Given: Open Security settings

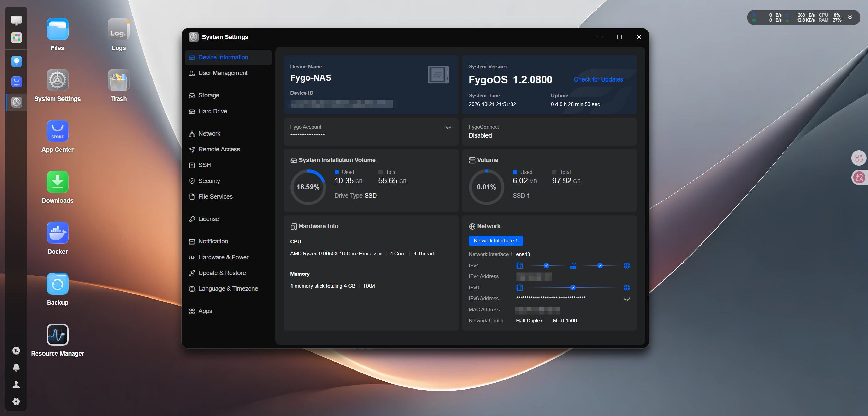Looking at the screenshot, I should coord(228,181).
